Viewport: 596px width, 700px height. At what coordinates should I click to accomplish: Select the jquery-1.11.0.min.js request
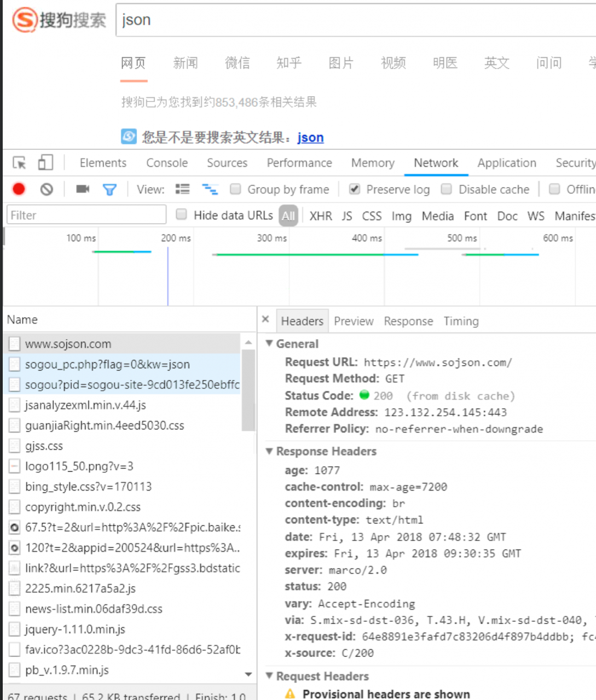pos(122,629)
